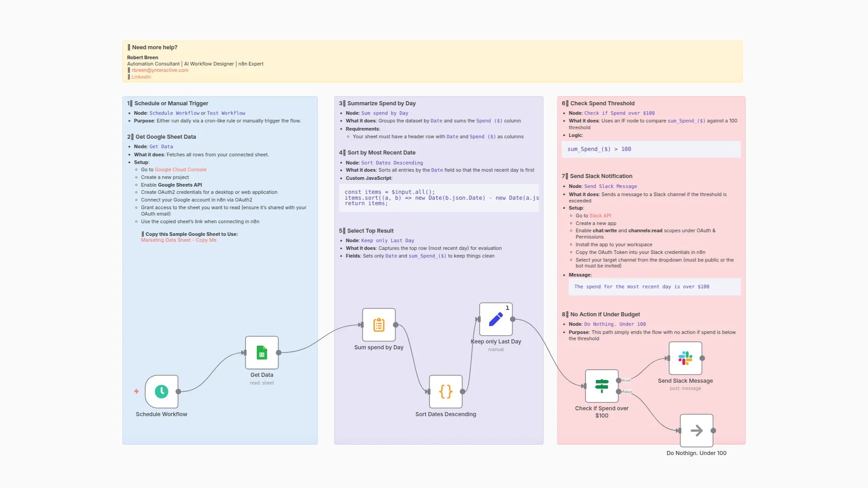Open the rbreen@ynteractive.com email link
This screenshot has width=868, height=488.
click(160, 70)
